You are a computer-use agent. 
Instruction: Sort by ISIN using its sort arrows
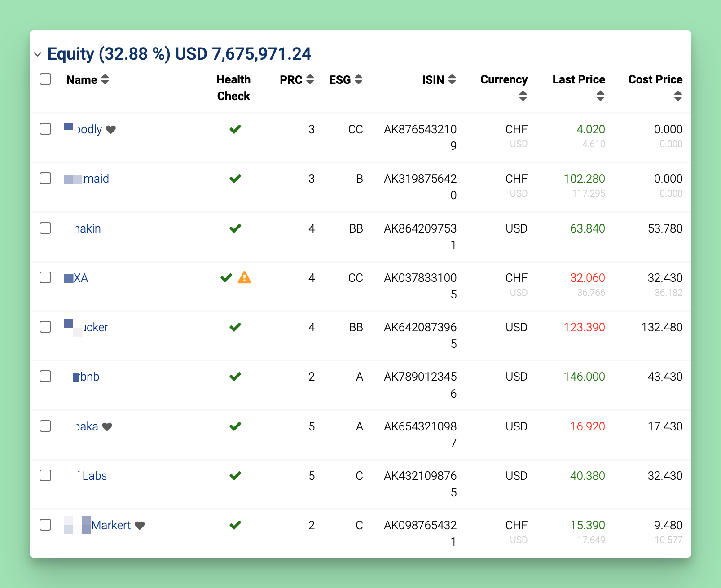click(452, 80)
